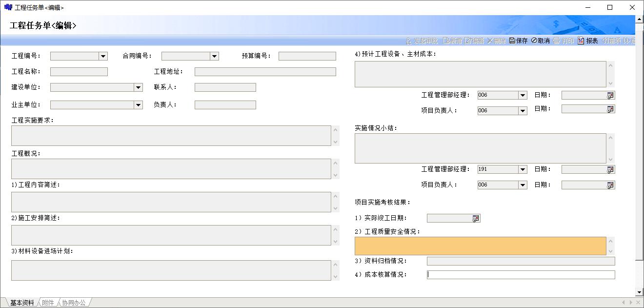Screen dimensions: 644x308
Task: Open calendar picker for 实际竣工日期
Action: pos(476,219)
